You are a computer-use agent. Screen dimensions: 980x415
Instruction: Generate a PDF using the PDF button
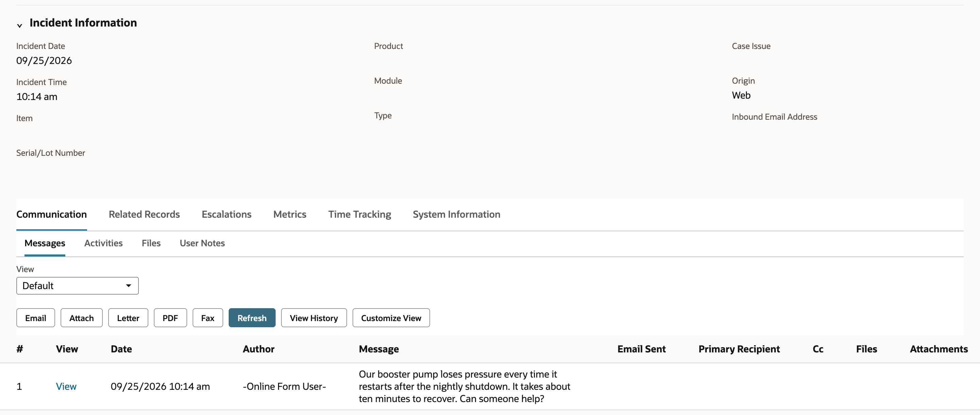click(170, 318)
